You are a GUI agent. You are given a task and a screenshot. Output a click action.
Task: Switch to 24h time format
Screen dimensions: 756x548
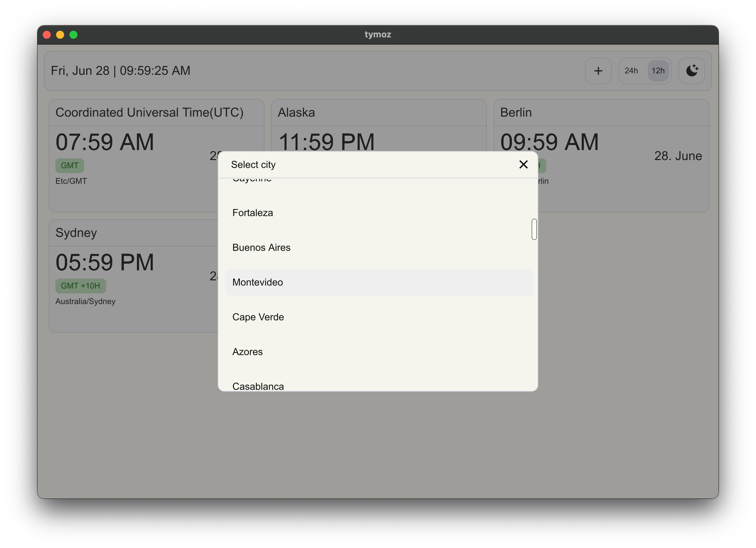[x=631, y=71]
